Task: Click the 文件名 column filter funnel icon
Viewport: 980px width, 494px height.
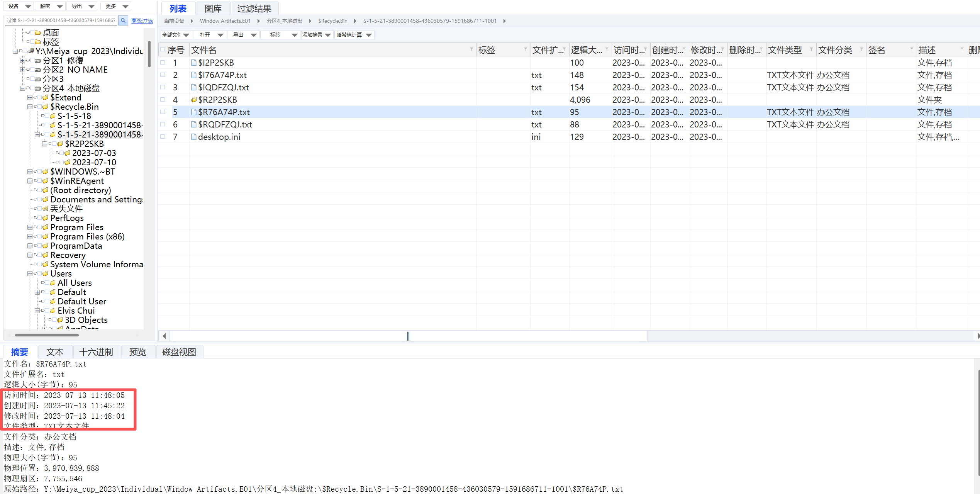Action: (x=471, y=49)
